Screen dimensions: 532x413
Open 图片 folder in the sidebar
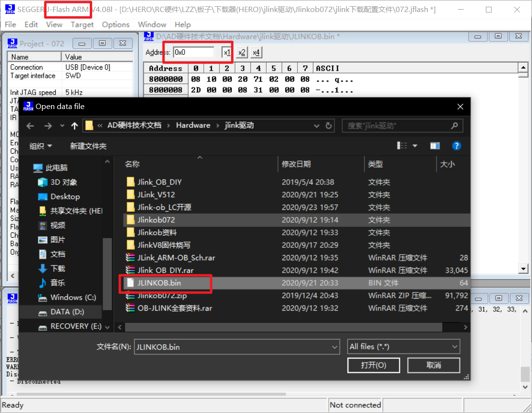tap(51, 240)
